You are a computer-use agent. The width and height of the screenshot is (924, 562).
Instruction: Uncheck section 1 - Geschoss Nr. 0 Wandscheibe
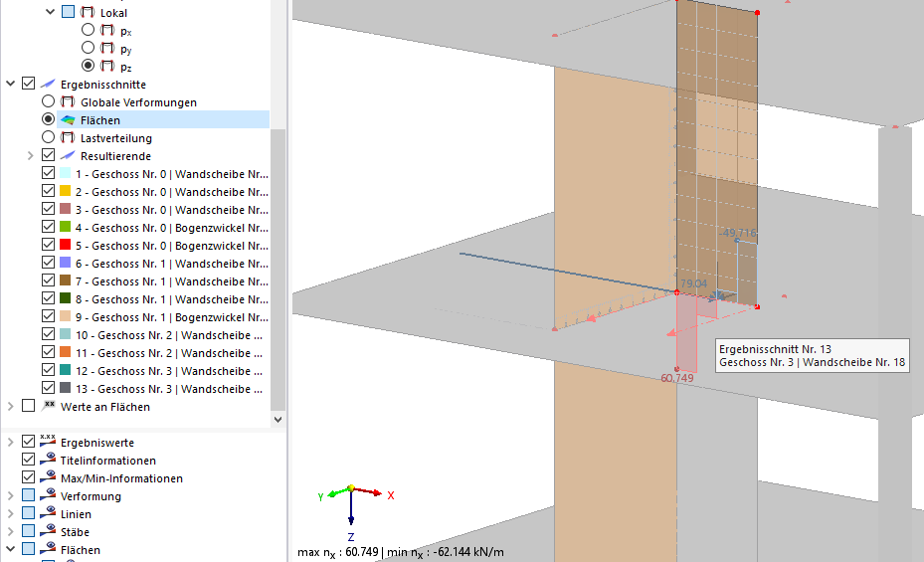49,173
